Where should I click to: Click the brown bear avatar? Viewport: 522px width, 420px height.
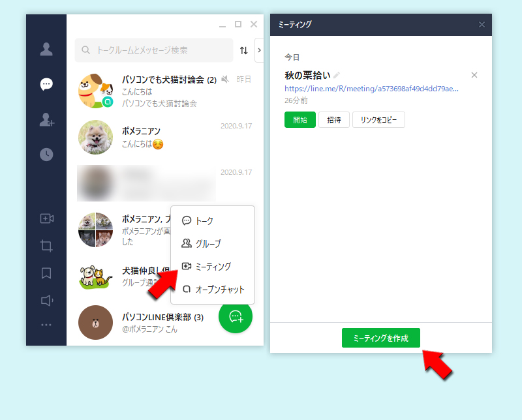[x=95, y=322]
